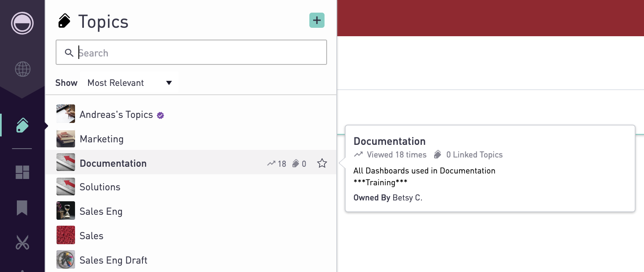Star the Documentation topic

[322, 163]
